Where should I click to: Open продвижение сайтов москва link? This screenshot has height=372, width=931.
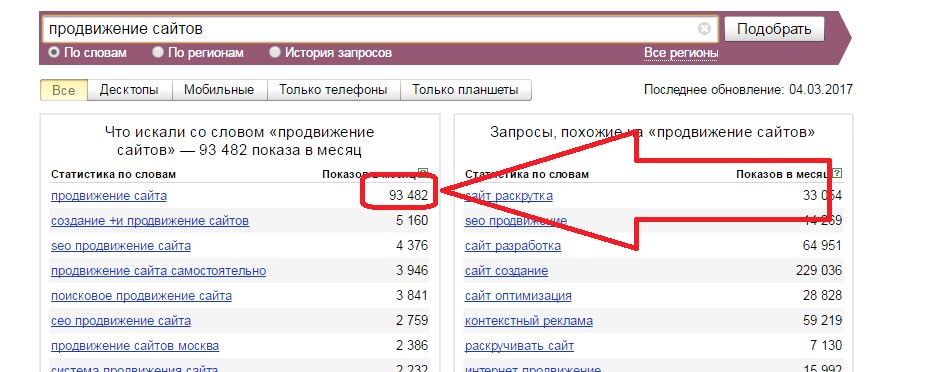pyautogui.click(x=135, y=346)
